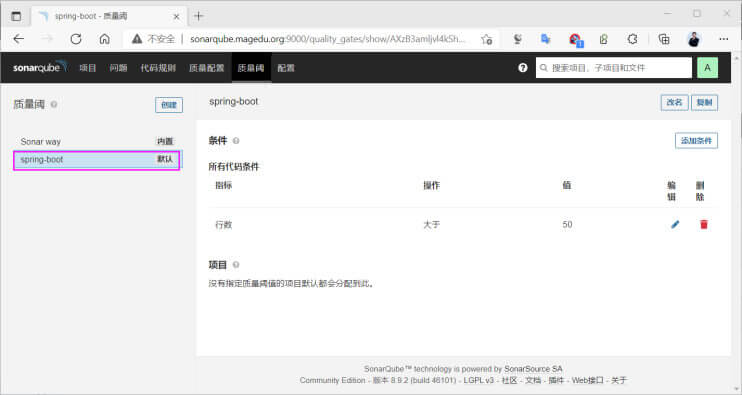Open LGPL v3 footer link
742x395 pixels.
[x=478, y=380]
